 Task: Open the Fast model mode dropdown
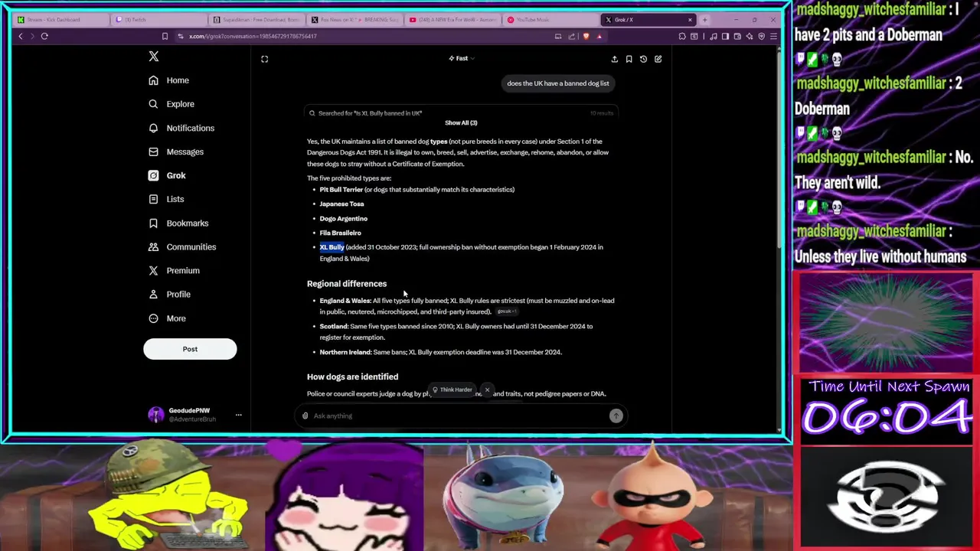[x=462, y=58]
